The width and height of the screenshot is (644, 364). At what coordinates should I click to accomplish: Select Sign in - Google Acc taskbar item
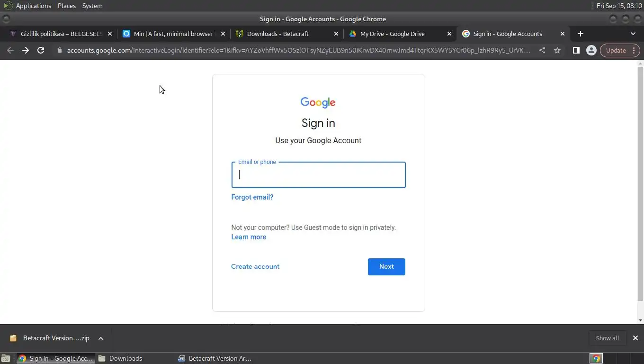click(55, 358)
